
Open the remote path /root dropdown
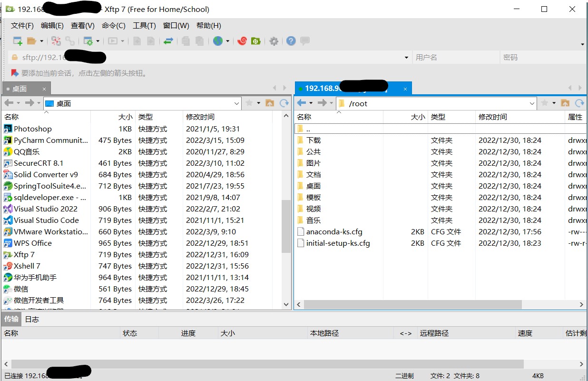point(532,103)
